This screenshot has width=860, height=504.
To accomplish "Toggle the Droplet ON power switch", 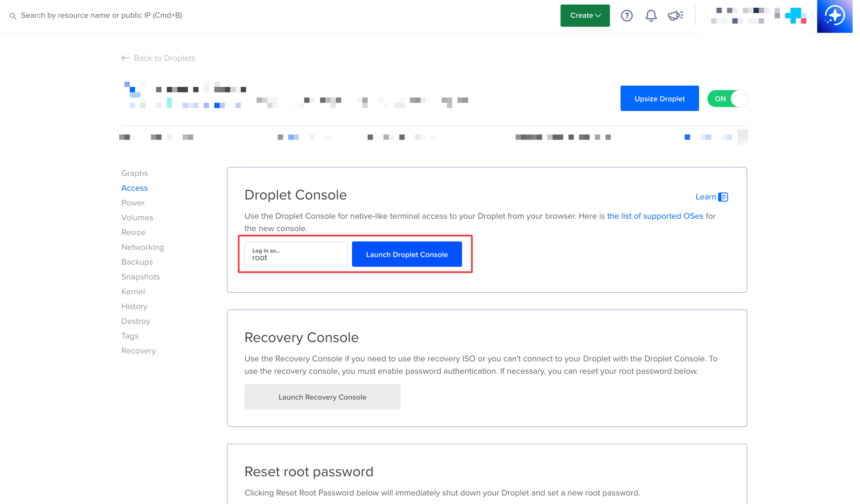I will (x=728, y=99).
